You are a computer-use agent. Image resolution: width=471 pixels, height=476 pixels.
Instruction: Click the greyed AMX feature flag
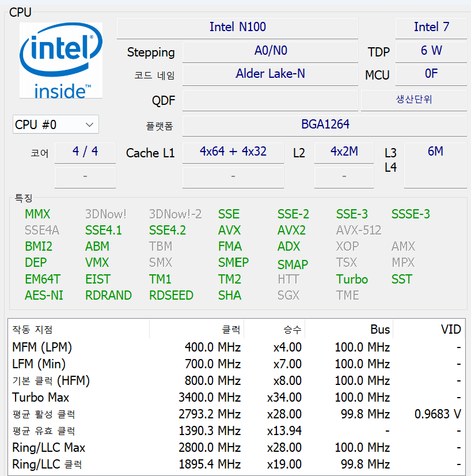point(403,247)
